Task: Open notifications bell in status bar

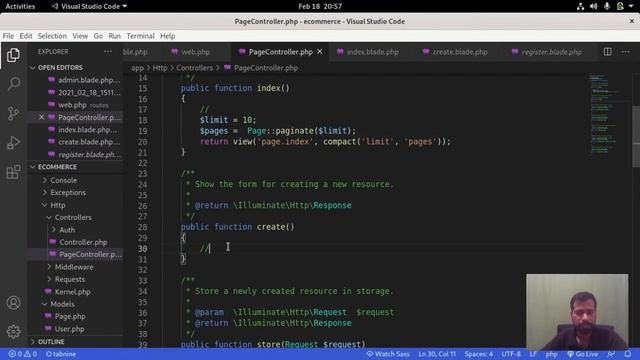Action: pos(628,354)
